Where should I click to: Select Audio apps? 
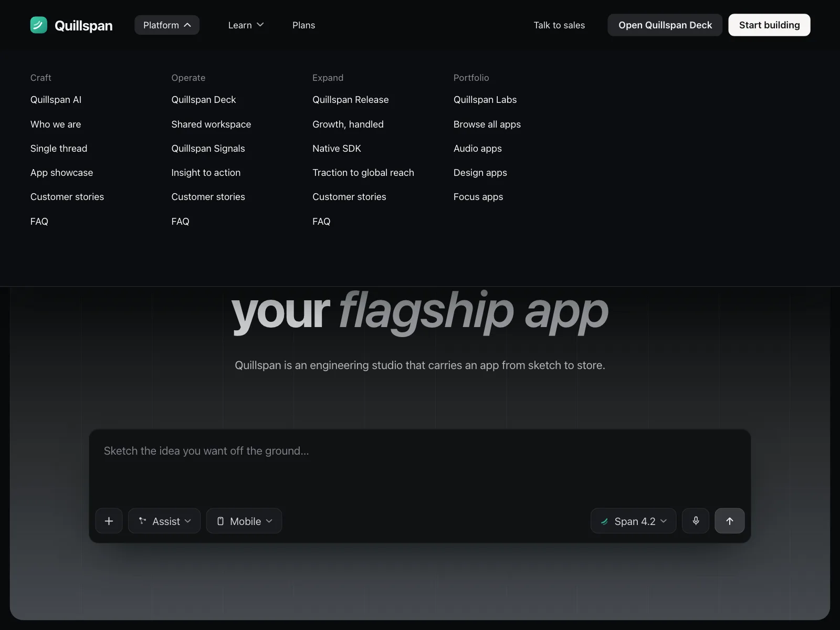coord(478,149)
